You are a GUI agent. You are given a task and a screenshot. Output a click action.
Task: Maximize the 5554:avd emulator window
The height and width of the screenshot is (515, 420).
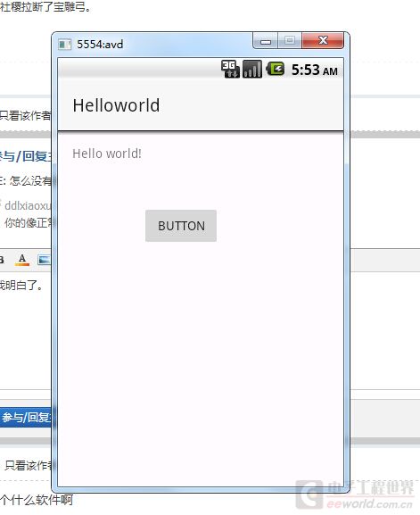coord(290,41)
